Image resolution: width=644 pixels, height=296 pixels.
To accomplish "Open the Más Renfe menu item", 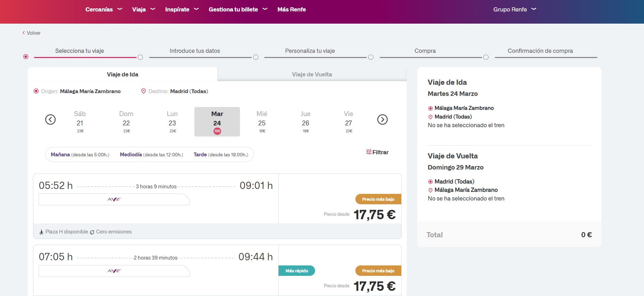I will pos(291,9).
